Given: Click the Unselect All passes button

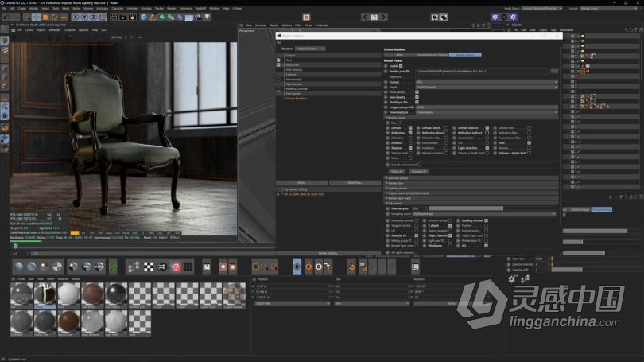Looking at the screenshot, I should click(418, 171).
